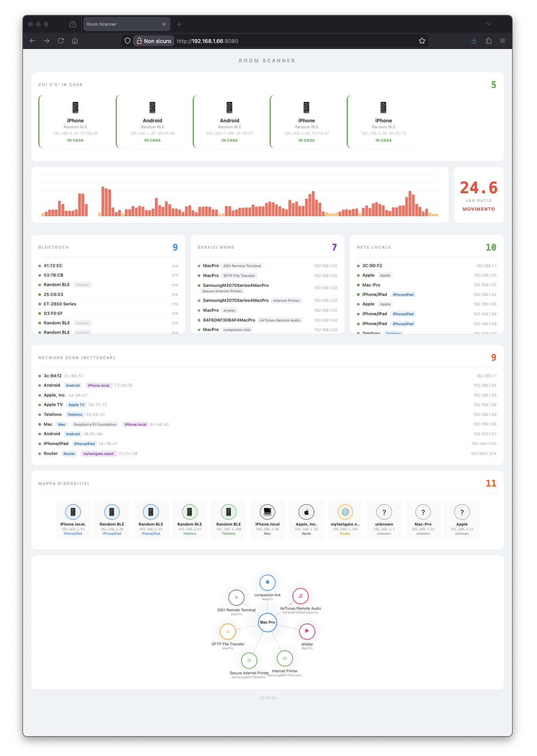Click the Apple TV tag in network scan

coord(76,405)
